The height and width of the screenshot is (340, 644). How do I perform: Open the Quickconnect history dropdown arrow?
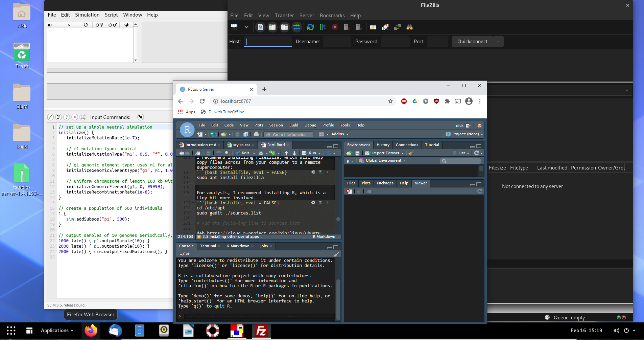tap(498, 42)
